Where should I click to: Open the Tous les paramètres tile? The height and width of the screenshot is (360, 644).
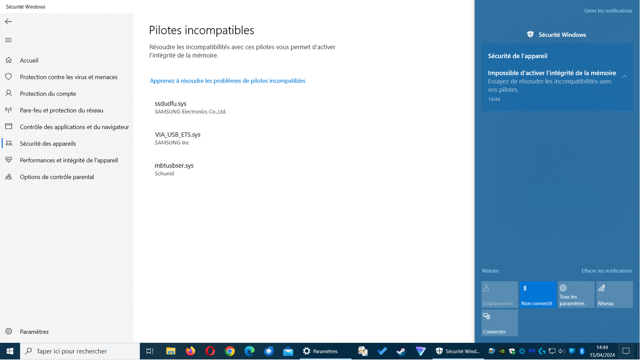[x=576, y=295]
